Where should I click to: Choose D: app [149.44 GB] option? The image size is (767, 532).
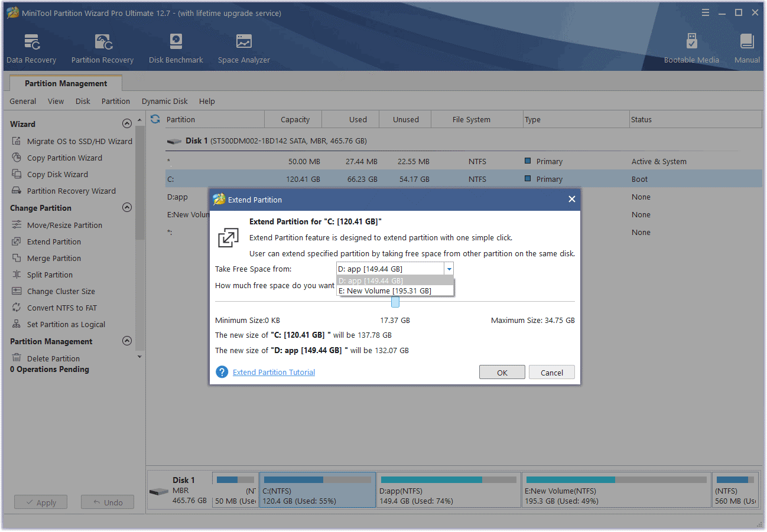point(395,281)
